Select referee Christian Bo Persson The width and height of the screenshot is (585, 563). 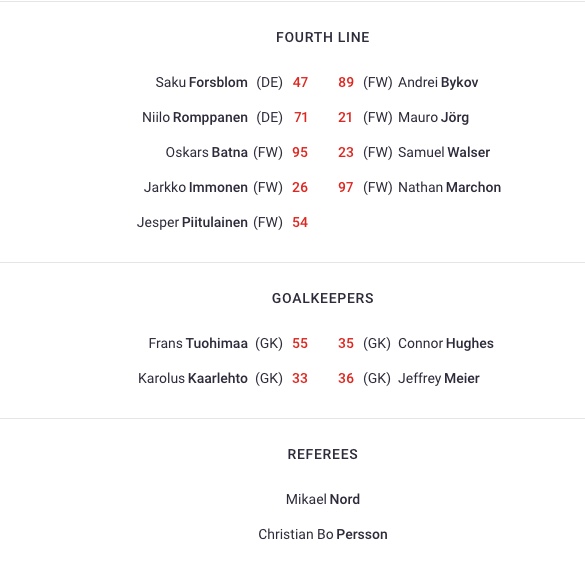[323, 534]
